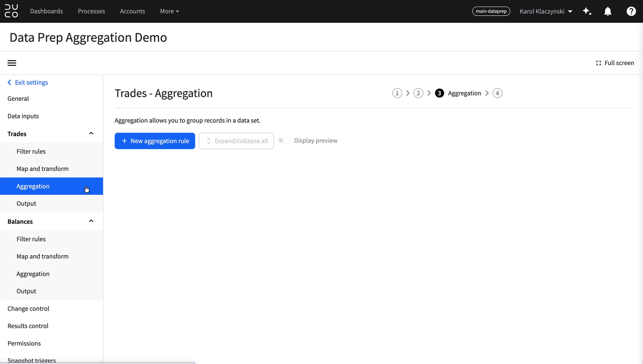643x364 pixels.
Task: Select Aggregation under Trades
Action: click(x=51, y=186)
